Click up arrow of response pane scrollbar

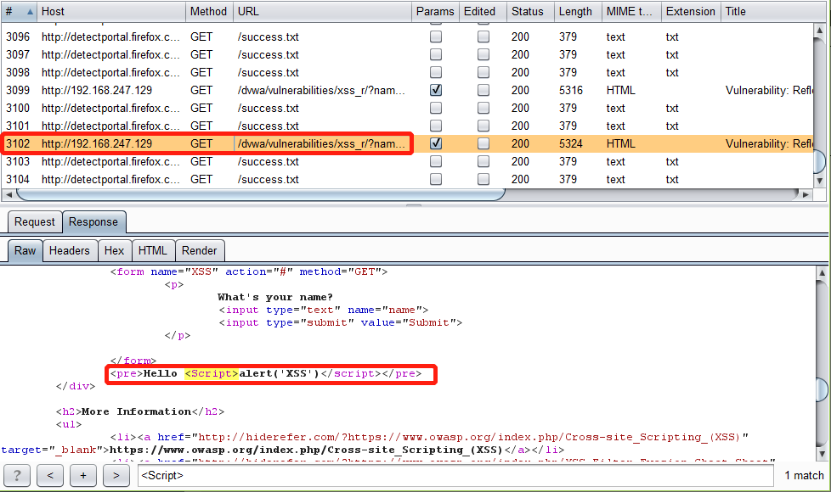tap(821, 274)
